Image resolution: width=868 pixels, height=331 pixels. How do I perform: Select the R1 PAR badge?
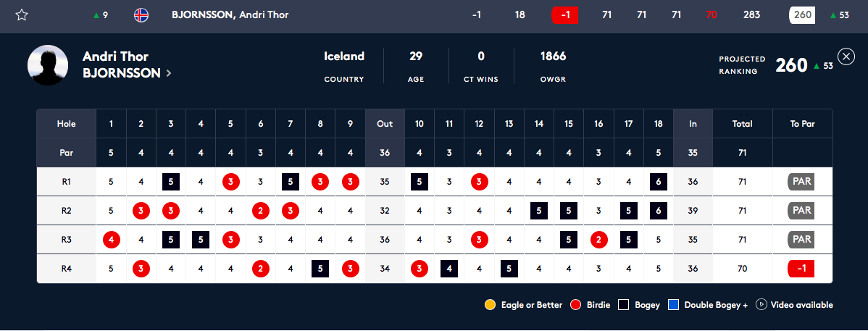[801, 182]
